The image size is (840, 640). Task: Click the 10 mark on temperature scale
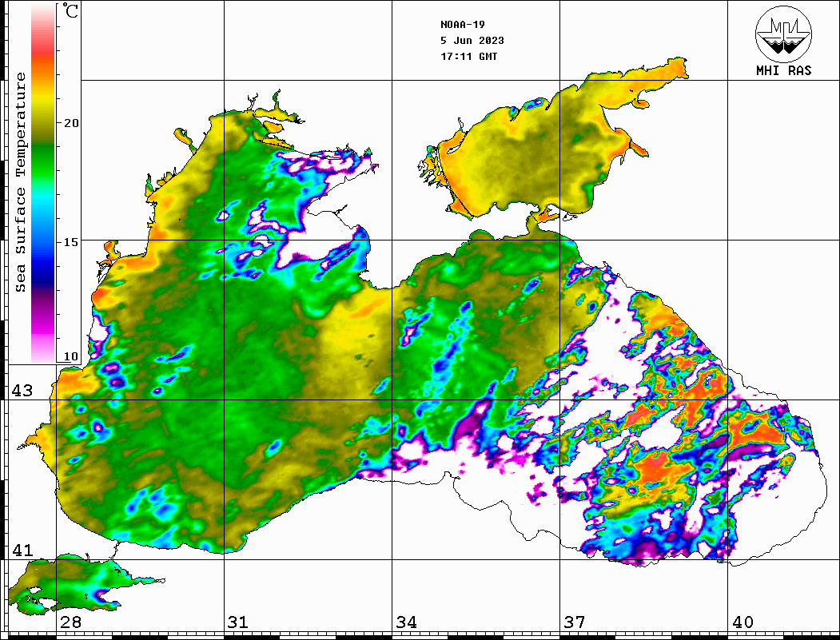[71, 356]
